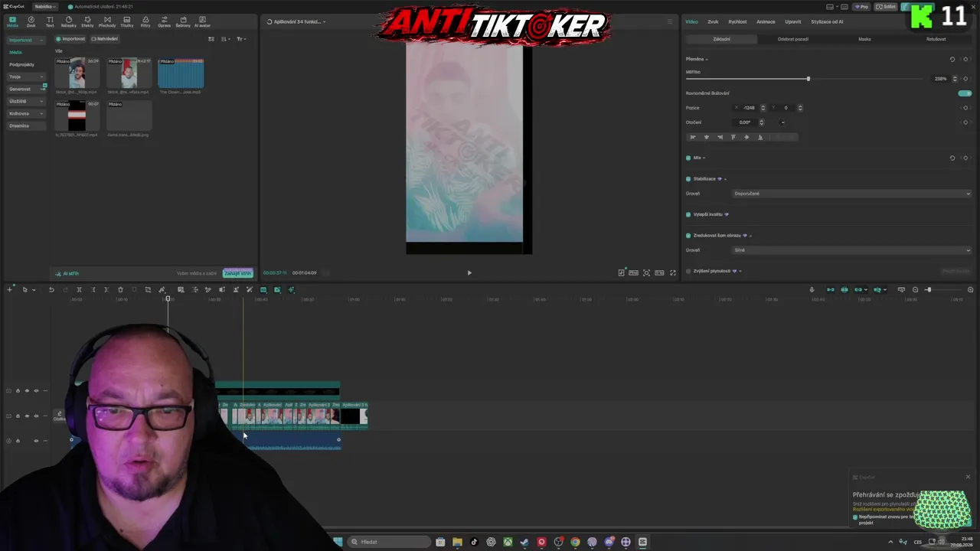This screenshot has height=551, width=980.
Task: Open the Přechody transitions panel
Action: [107, 21]
